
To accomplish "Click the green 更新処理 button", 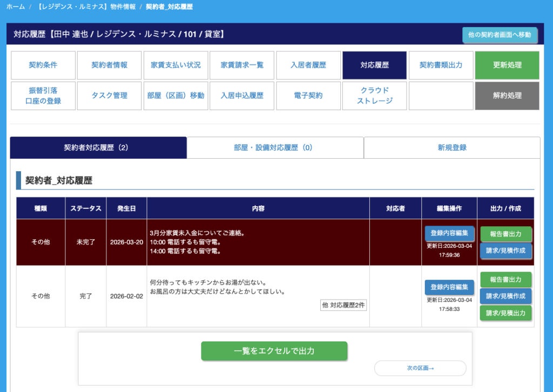I will coord(507,65).
